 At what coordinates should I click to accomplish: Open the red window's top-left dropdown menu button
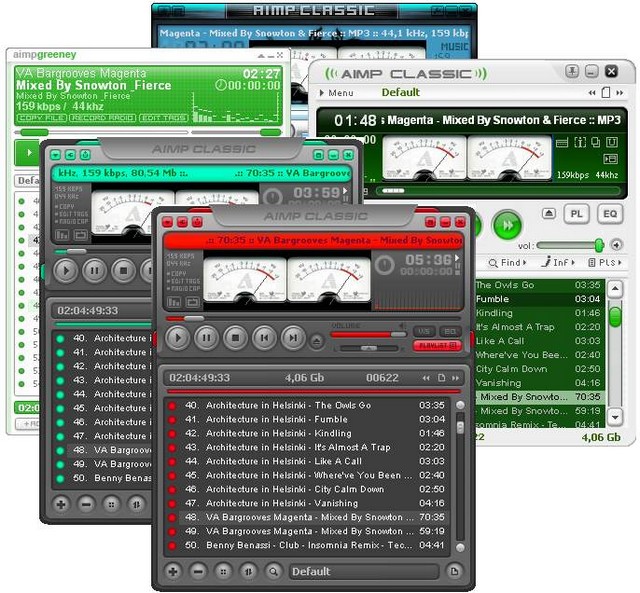coord(167,222)
